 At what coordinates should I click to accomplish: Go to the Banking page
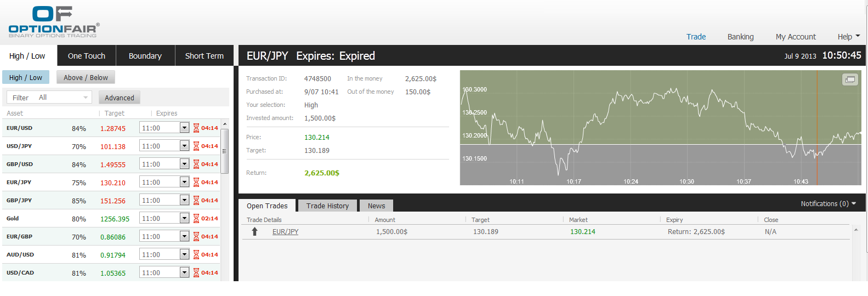click(740, 37)
